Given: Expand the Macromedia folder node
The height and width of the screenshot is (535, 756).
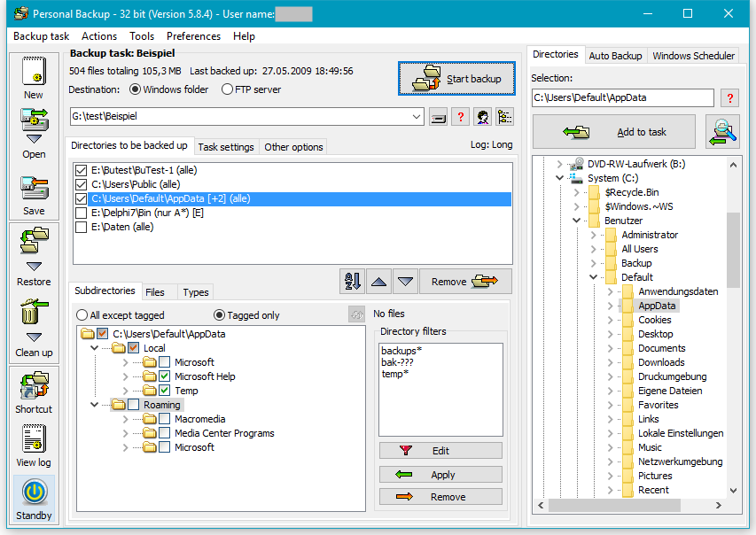Looking at the screenshot, I should click(x=125, y=419).
